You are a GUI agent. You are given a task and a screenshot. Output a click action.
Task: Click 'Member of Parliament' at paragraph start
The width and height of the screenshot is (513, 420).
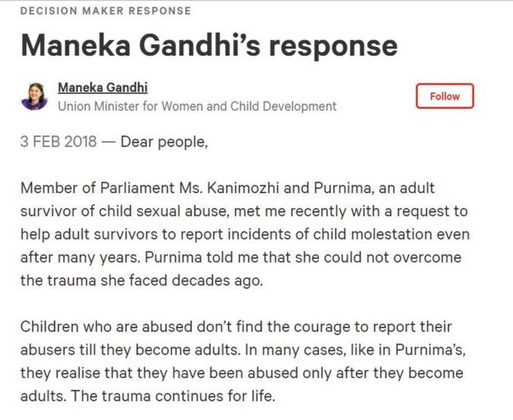[97, 188]
